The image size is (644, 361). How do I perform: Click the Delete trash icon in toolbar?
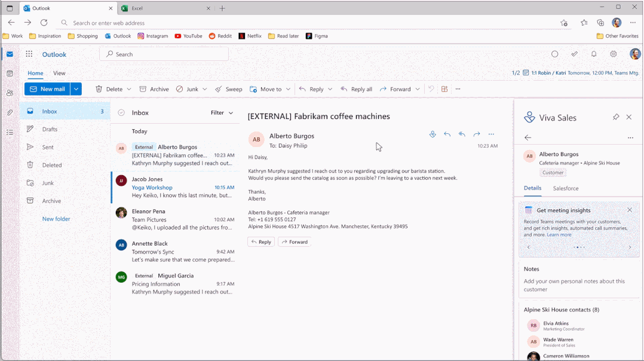(99, 89)
